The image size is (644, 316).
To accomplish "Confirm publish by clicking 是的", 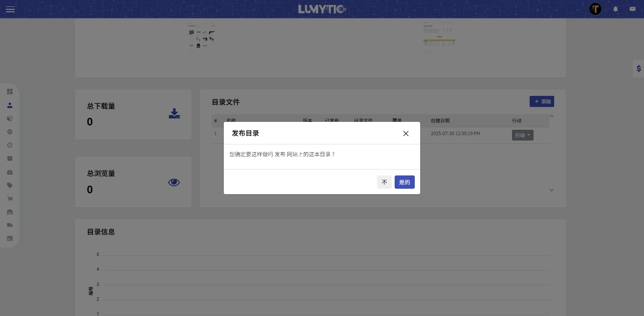I will pos(404,182).
